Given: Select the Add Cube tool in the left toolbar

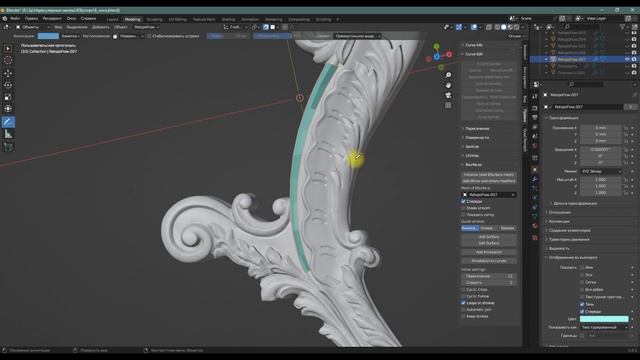Looking at the screenshot, I should coord(8,147).
